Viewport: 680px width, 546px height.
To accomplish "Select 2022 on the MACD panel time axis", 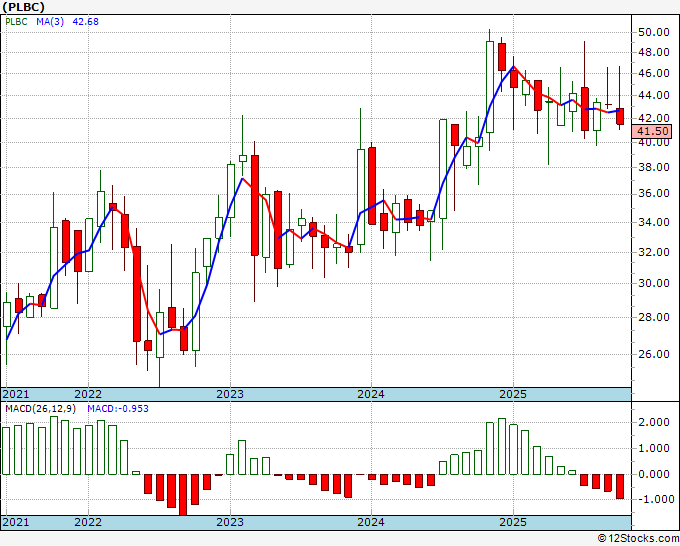I will click(88, 522).
